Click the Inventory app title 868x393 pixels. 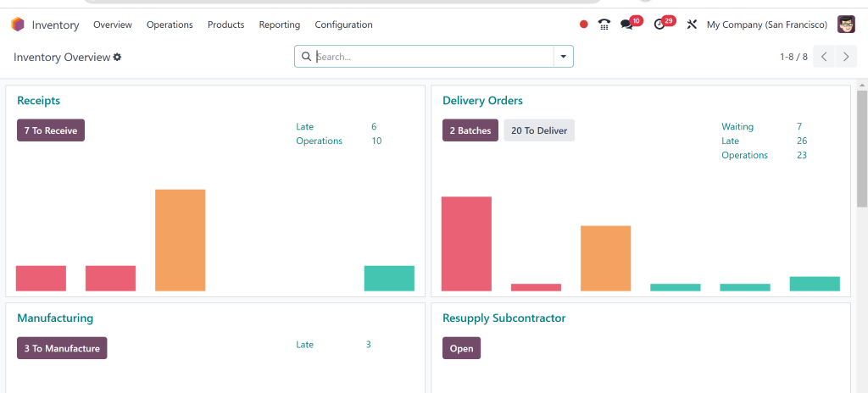[x=55, y=25]
